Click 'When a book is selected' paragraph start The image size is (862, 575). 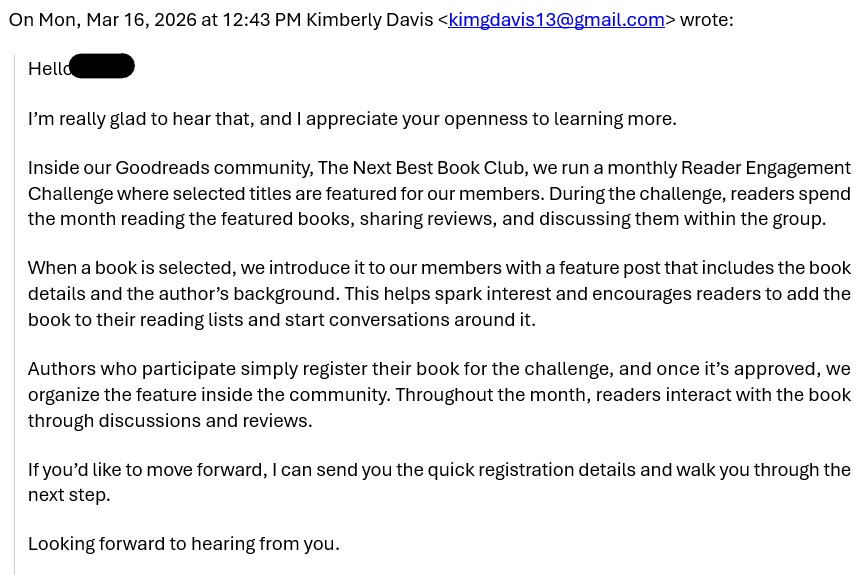(132, 268)
